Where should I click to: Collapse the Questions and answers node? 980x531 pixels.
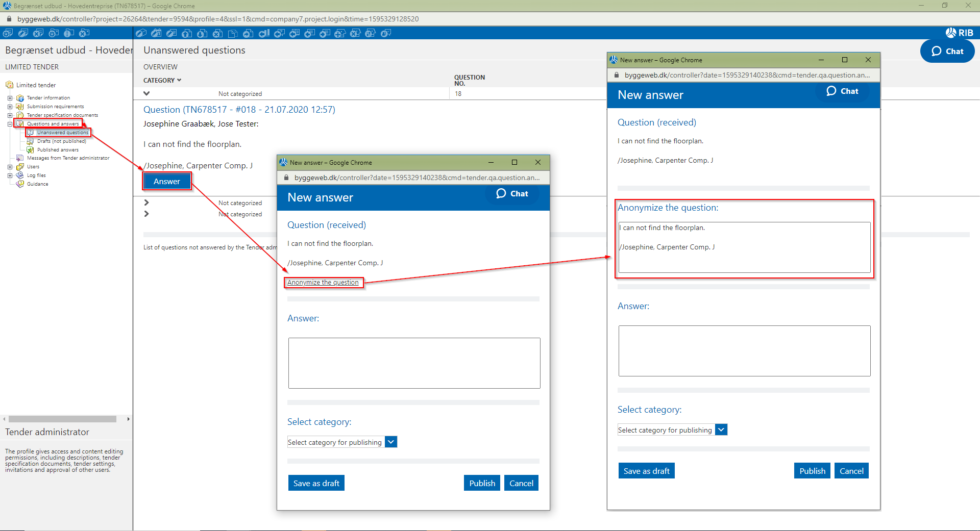coord(10,124)
